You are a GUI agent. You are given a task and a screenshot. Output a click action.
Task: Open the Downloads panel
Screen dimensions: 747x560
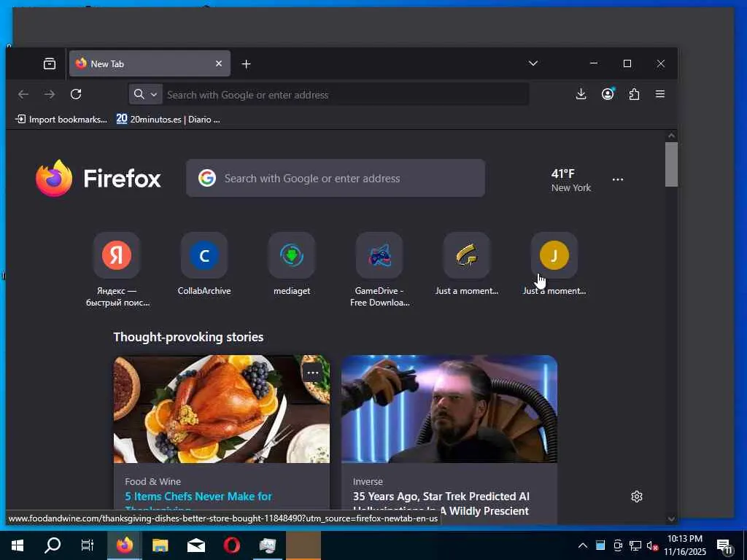pos(581,94)
